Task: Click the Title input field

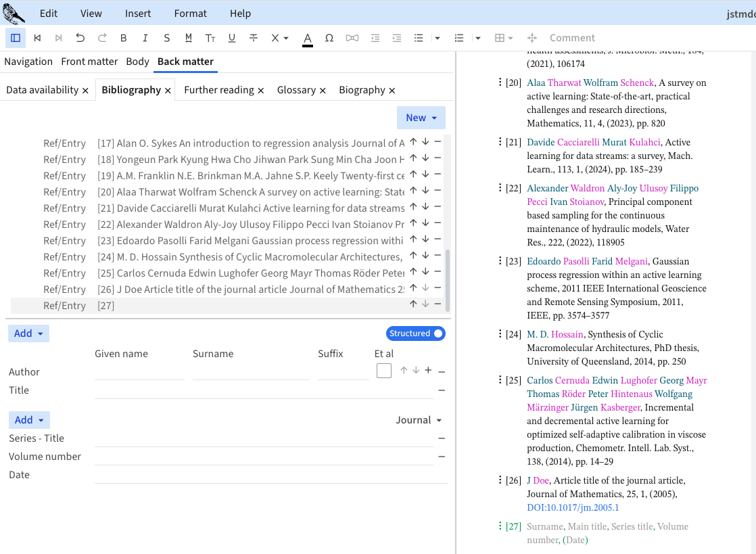Action: coord(264,390)
